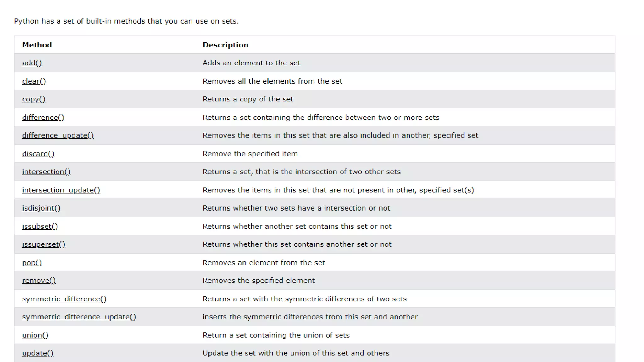Follow the union() method link
The height and width of the screenshot is (362, 644).
tap(35, 335)
